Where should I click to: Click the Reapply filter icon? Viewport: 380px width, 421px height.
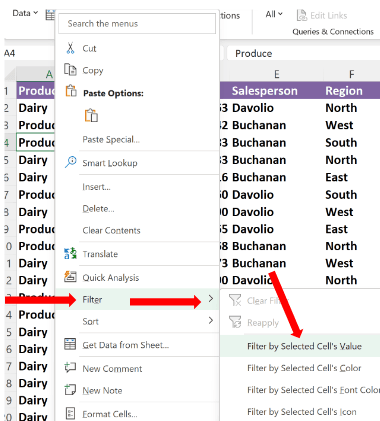pyautogui.click(x=235, y=322)
